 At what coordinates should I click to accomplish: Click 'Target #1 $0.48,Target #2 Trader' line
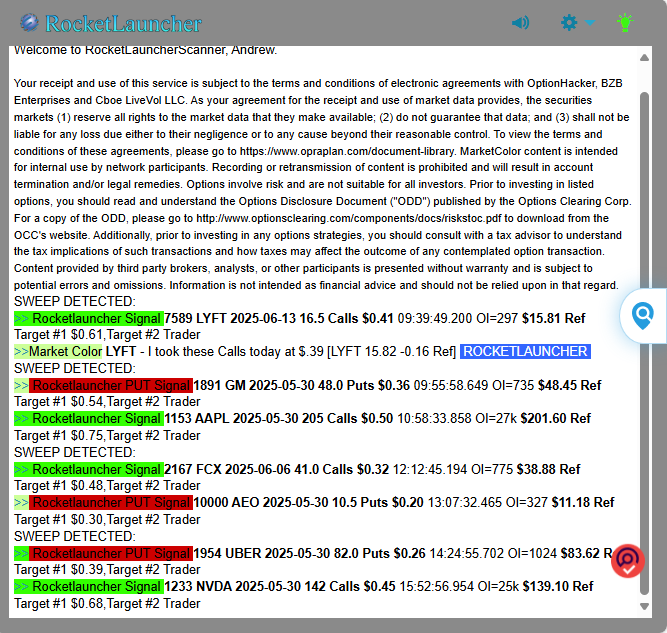(x=107, y=486)
